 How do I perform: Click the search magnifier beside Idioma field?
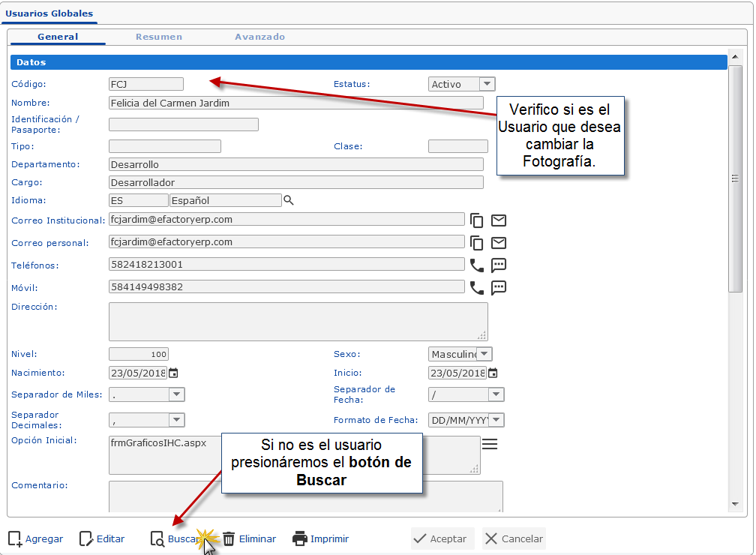(289, 200)
